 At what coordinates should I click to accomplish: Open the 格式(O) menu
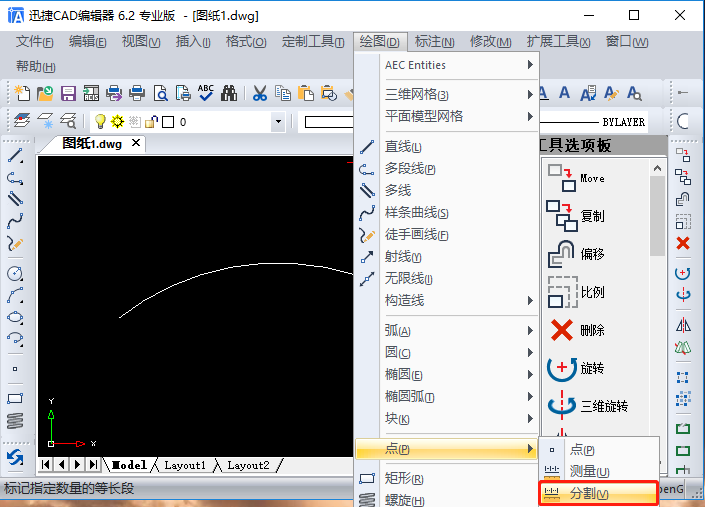pos(246,42)
